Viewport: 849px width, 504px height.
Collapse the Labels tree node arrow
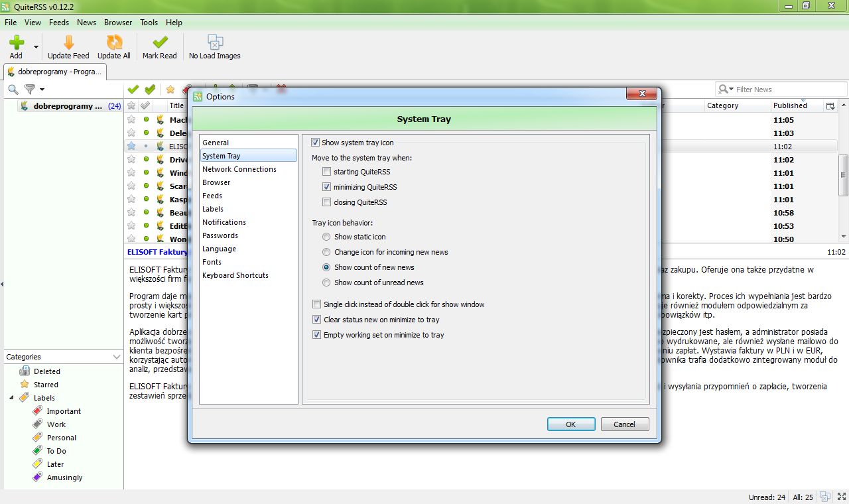click(x=11, y=398)
